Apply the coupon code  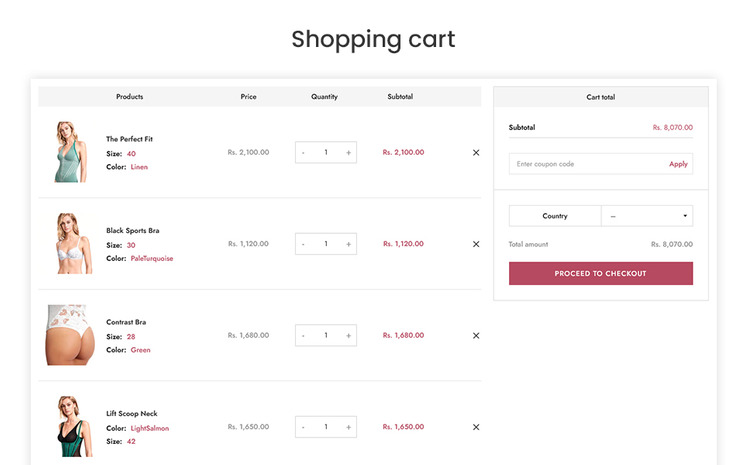(678, 164)
